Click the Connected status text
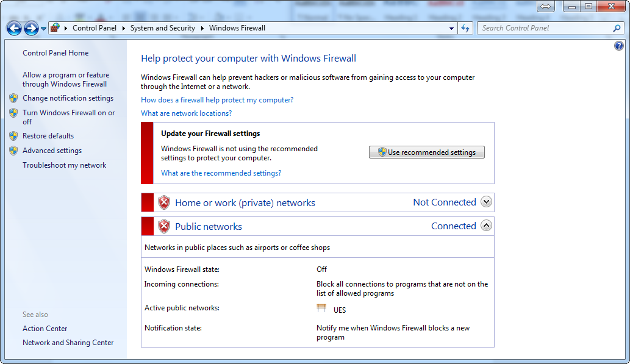 [454, 226]
